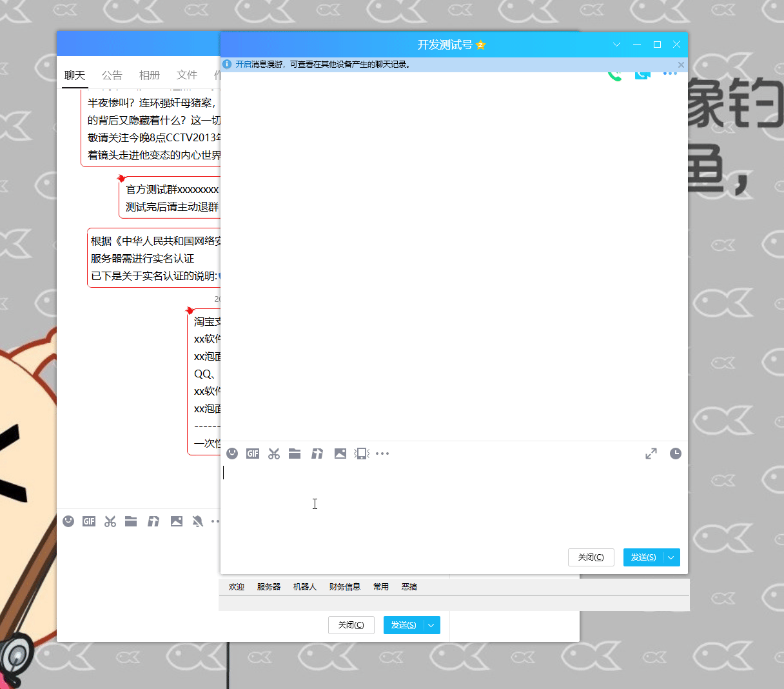
Task: Open emoji picker in 开发测试号 chat
Action: point(233,454)
